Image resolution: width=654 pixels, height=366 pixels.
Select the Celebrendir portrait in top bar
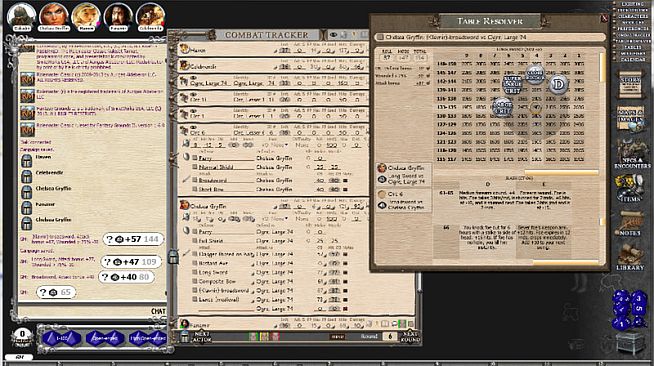point(150,17)
